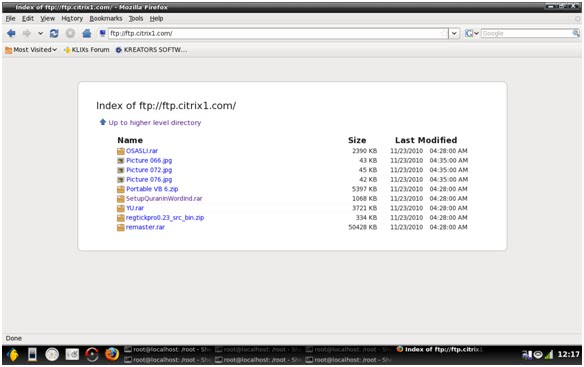Click the device icon next to the start launcher

(x=32, y=354)
